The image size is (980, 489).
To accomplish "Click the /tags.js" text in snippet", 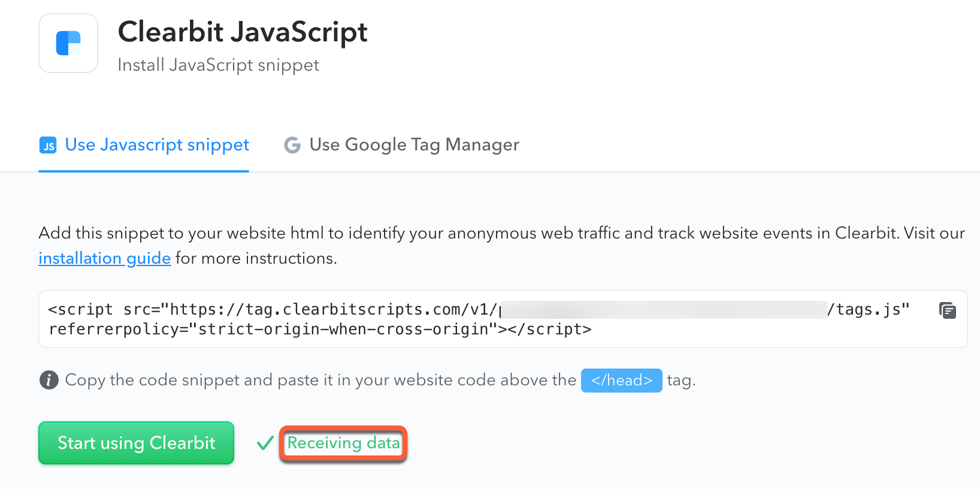I will pyautogui.click(x=869, y=310).
